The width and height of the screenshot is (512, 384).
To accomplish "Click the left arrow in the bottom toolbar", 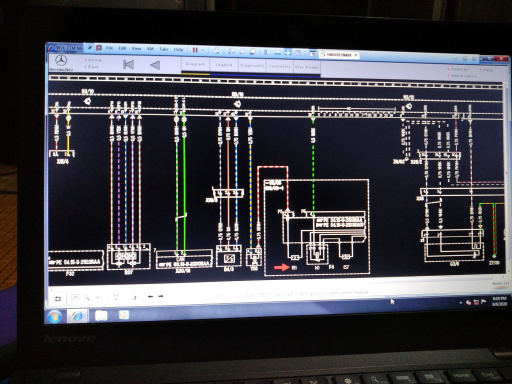I will pyautogui.click(x=150, y=296).
